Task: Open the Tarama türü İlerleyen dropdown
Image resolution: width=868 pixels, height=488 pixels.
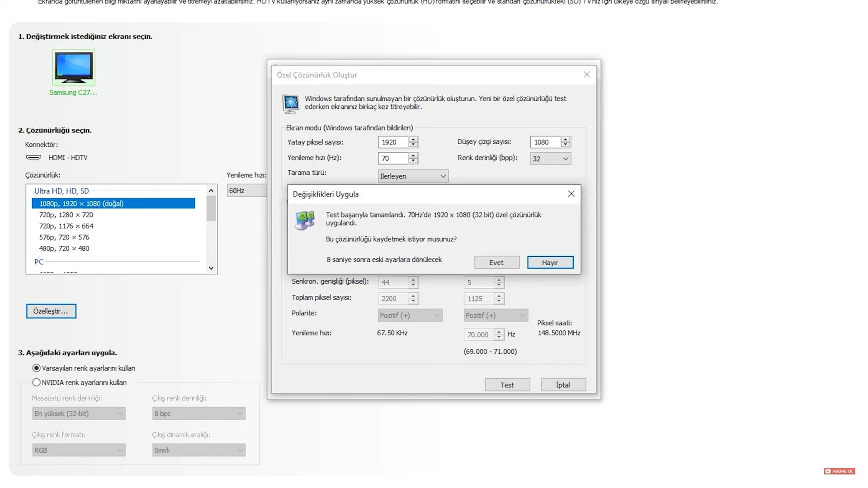Action: (x=413, y=176)
